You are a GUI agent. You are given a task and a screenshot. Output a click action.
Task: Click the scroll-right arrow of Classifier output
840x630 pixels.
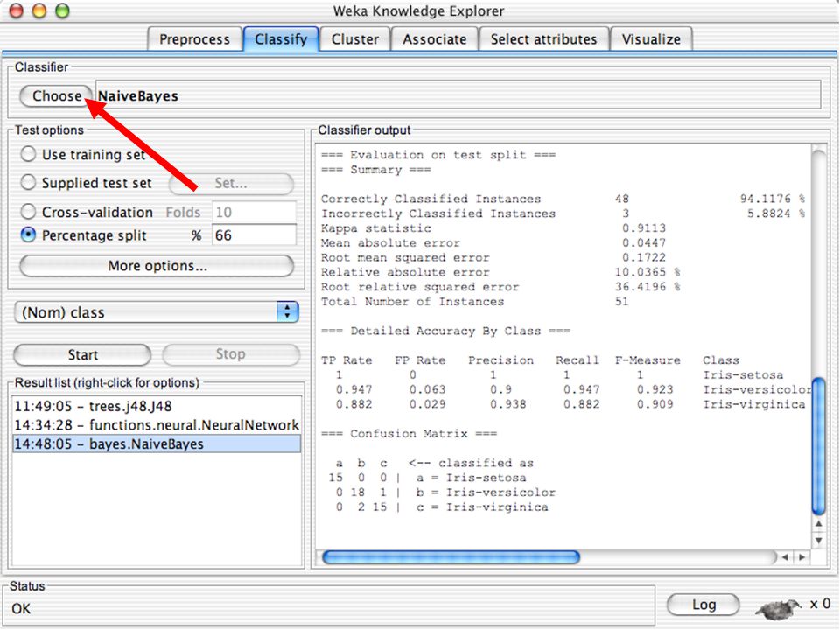pyautogui.click(x=801, y=557)
